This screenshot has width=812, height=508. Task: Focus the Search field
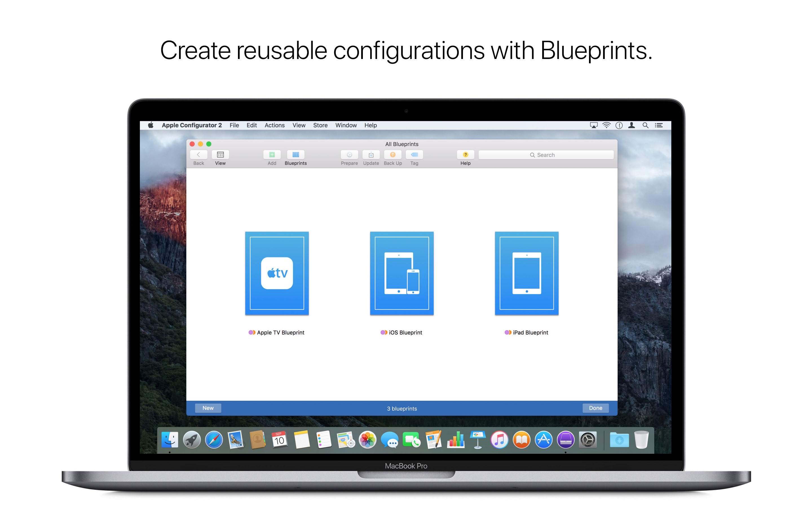pos(546,155)
